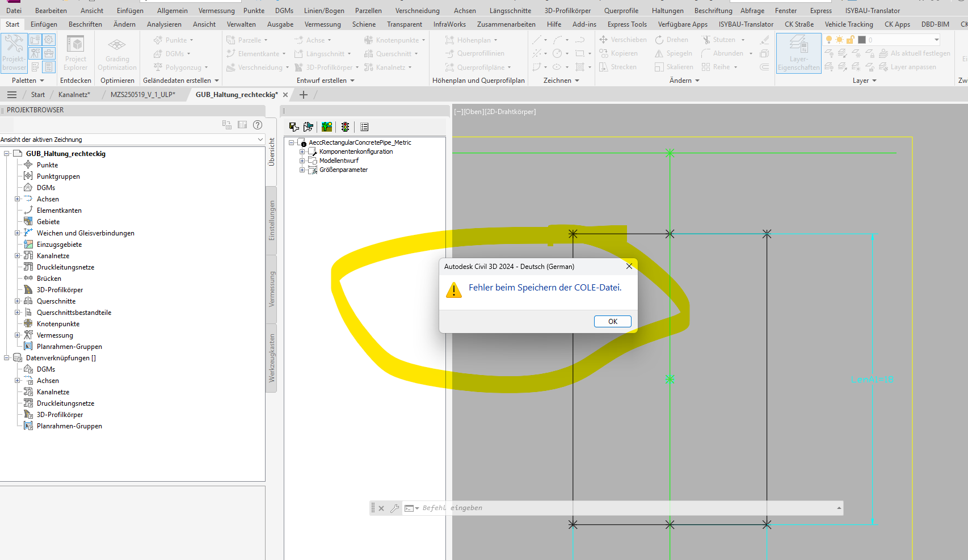Expand the Größenparameter tree node
This screenshot has width=968, height=560.
[x=302, y=170]
